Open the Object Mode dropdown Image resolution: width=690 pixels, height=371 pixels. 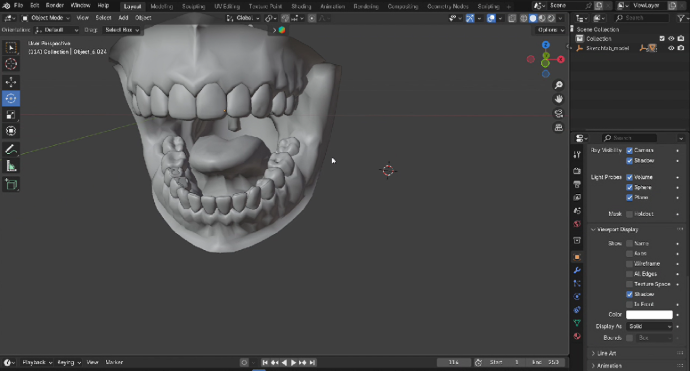coord(46,18)
